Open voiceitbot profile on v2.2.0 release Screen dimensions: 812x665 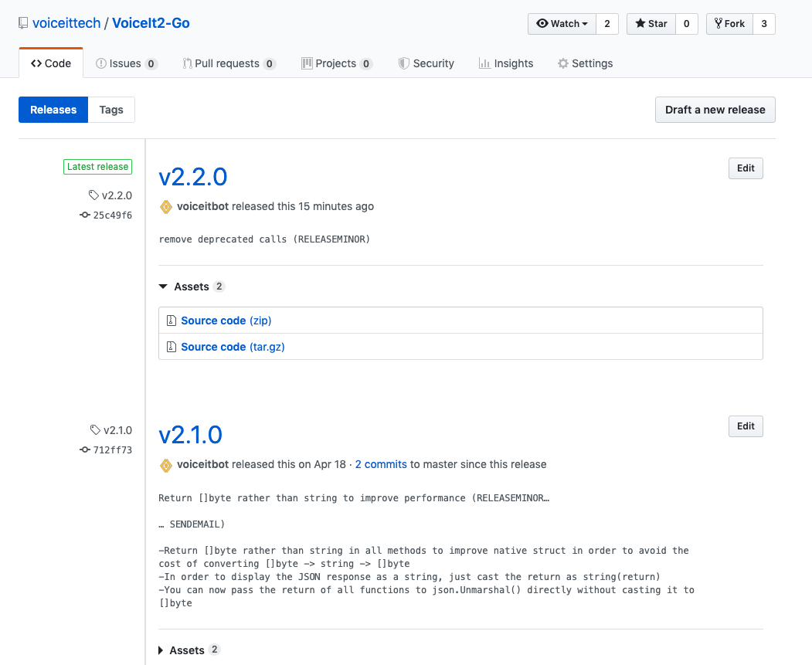(x=202, y=206)
